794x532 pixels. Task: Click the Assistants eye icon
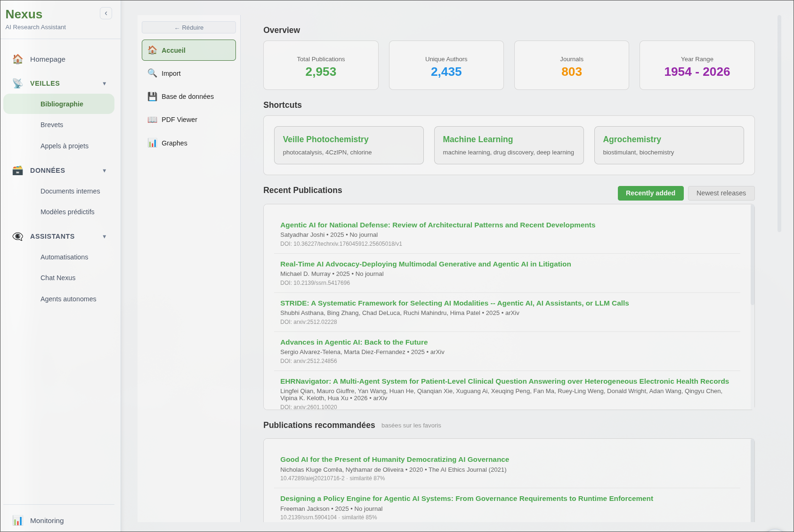point(18,236)
